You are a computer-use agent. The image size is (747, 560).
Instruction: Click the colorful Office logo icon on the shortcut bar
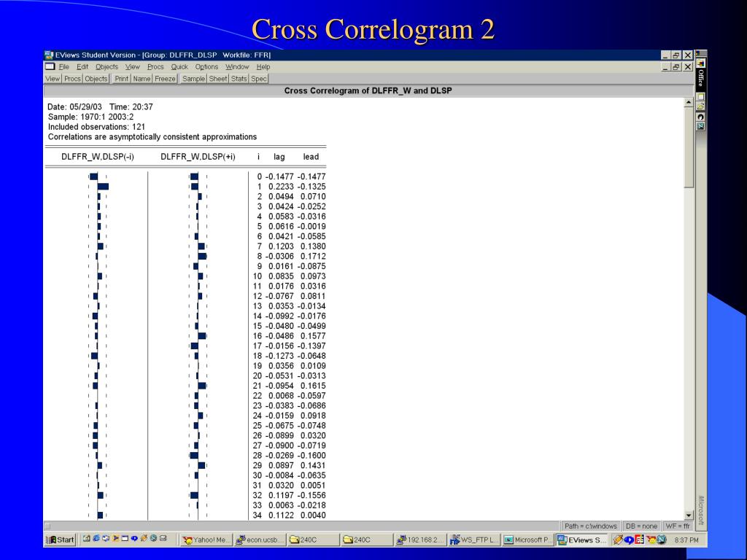pyautogui.click(x=701, y=63)
